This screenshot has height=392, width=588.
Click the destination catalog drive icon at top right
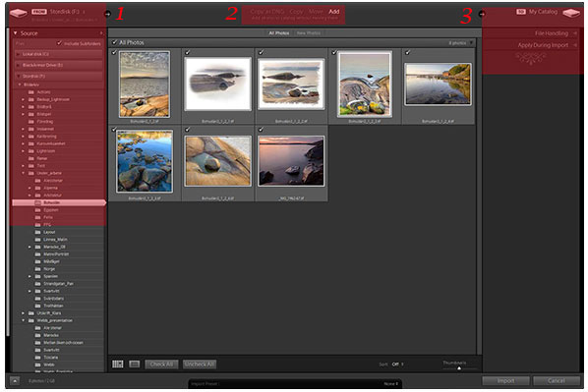click(571, 13)
